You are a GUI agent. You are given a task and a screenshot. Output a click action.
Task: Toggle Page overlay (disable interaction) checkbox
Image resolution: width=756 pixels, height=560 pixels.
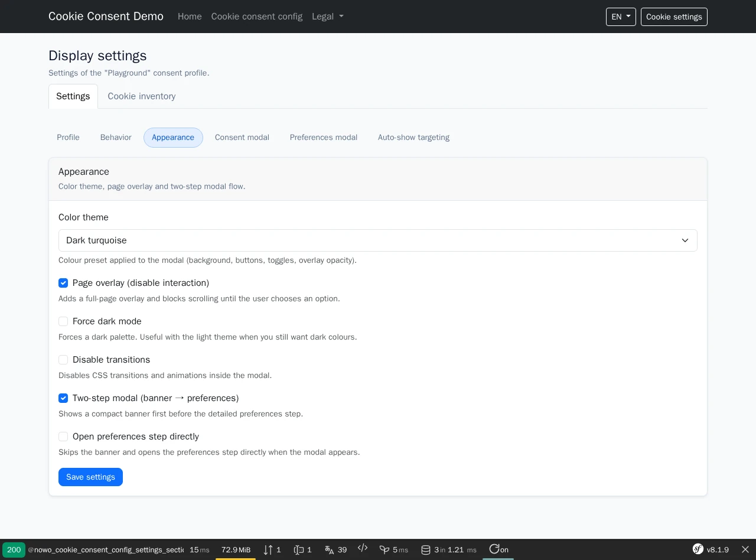pyautogui.click(x=63, y=283)
